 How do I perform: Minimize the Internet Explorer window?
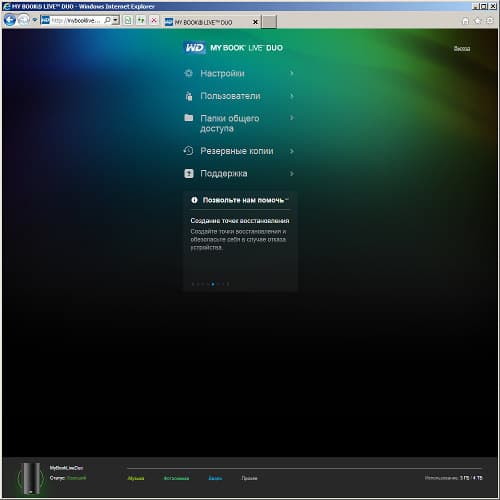point(476,6)
